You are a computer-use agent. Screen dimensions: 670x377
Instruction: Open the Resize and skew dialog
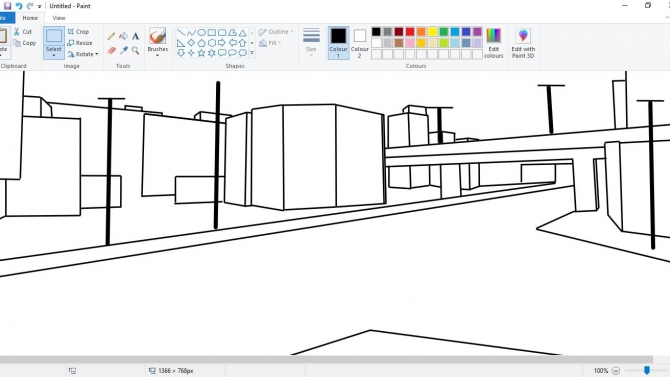click(80, 43)
